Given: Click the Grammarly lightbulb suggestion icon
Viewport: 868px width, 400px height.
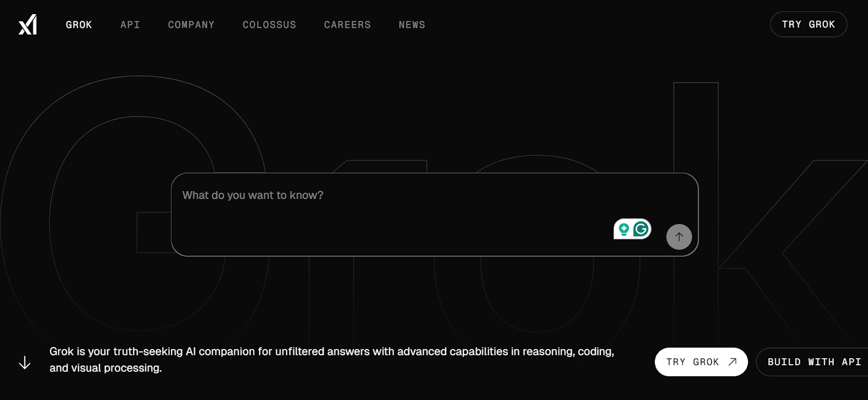Looking at the screenshot, I should point(624,229).
